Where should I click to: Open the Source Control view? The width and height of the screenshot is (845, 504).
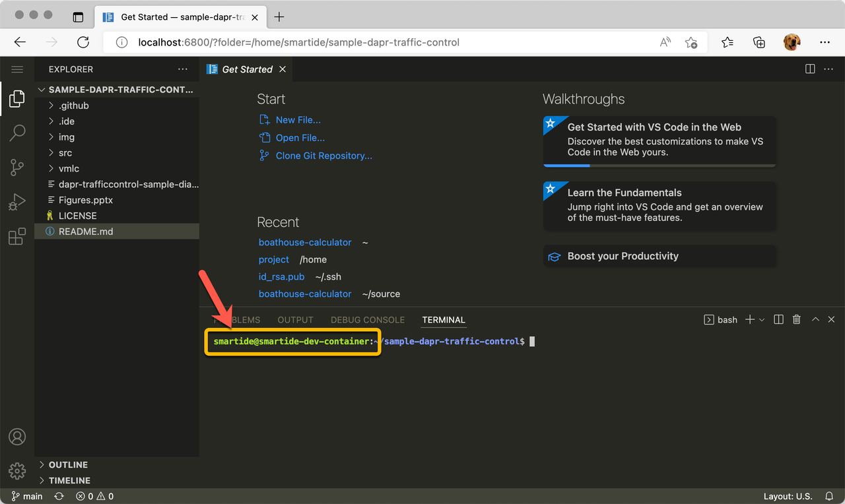(17, 168)
